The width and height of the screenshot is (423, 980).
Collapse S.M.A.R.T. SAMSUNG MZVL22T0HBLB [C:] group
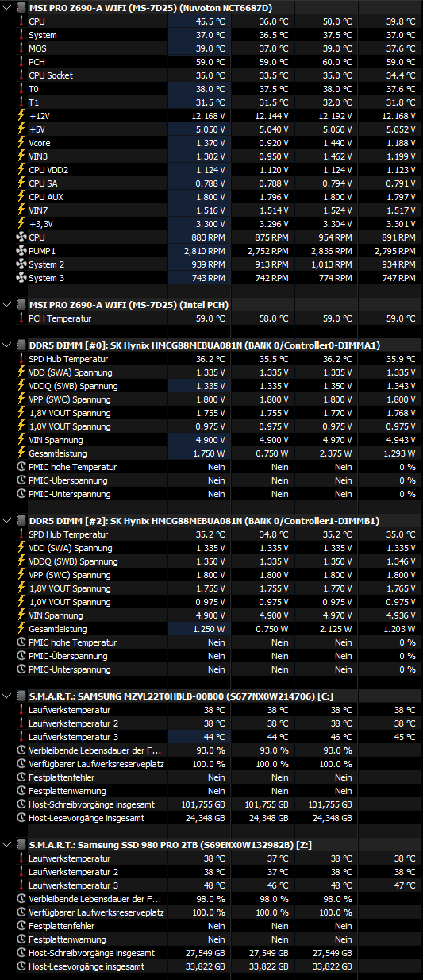coord(7,696)
